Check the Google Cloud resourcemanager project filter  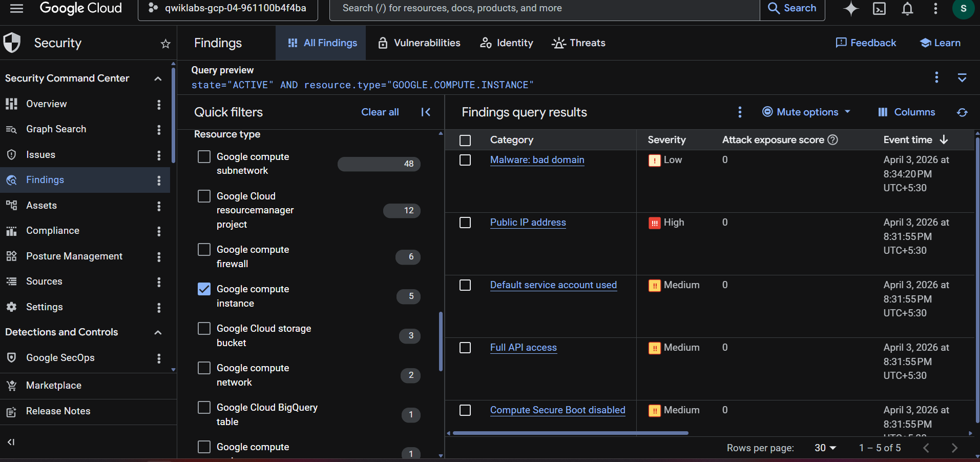click(x=204, y=196)
